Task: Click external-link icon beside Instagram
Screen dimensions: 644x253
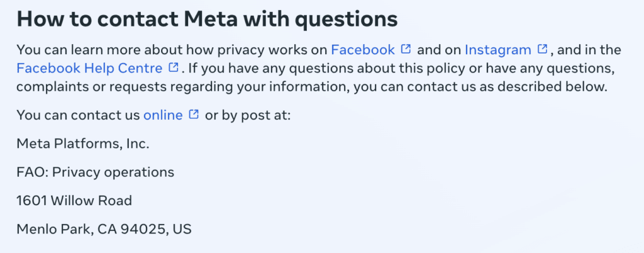Action: click(543, 49)
